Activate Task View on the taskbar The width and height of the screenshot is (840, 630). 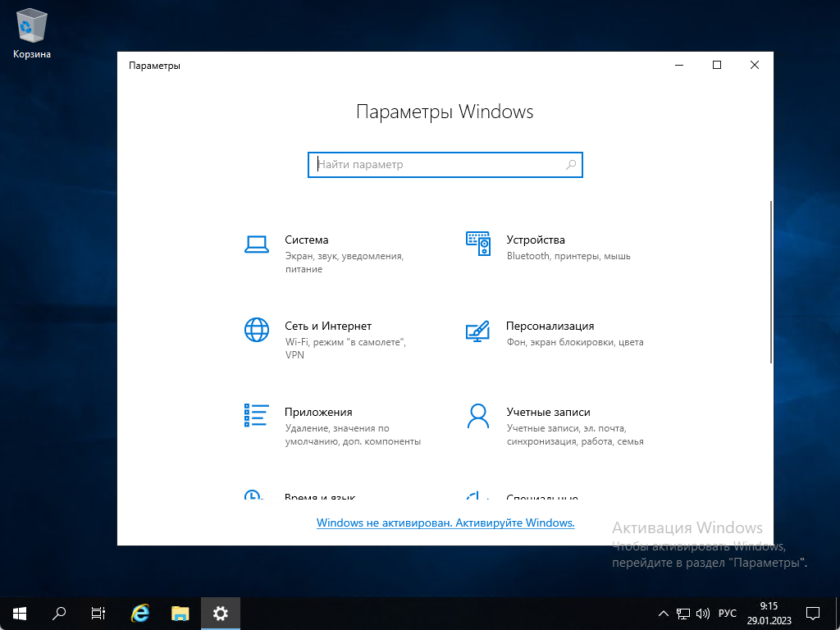[x=98, y=613]
